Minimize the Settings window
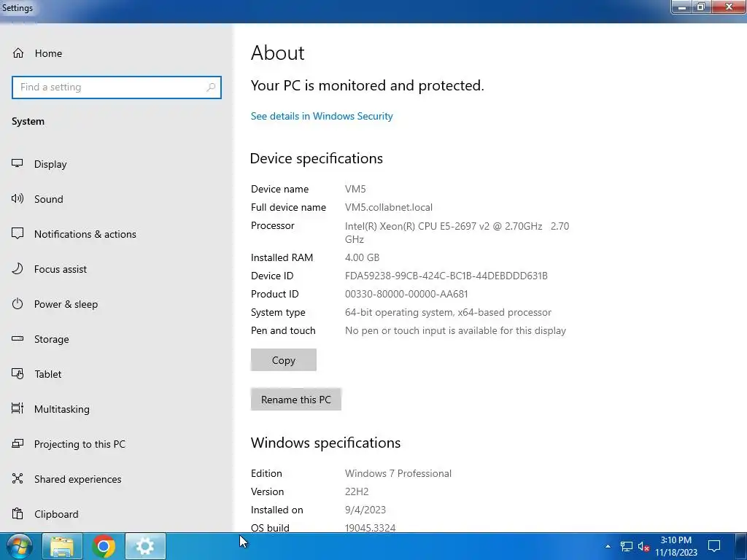The height and width of the screenshot is (560, 747). tap(682, 7)
